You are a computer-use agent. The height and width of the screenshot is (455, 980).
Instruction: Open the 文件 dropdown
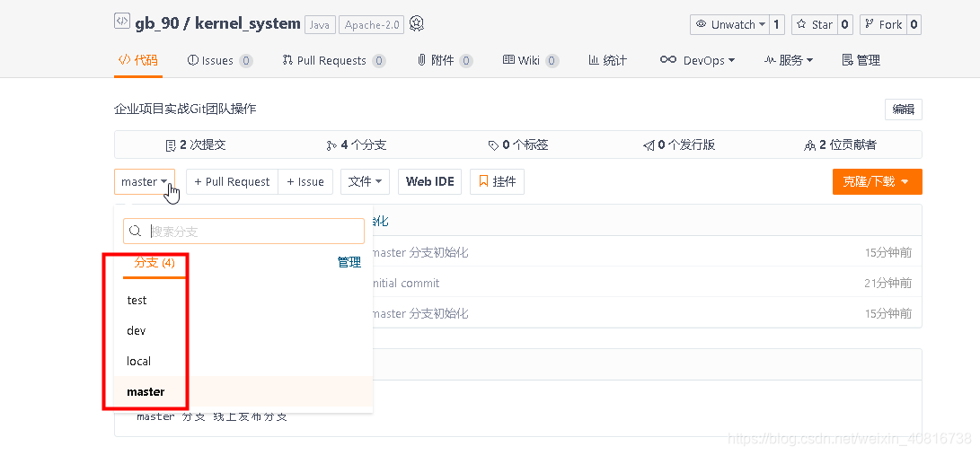click(x=365, y=181)
